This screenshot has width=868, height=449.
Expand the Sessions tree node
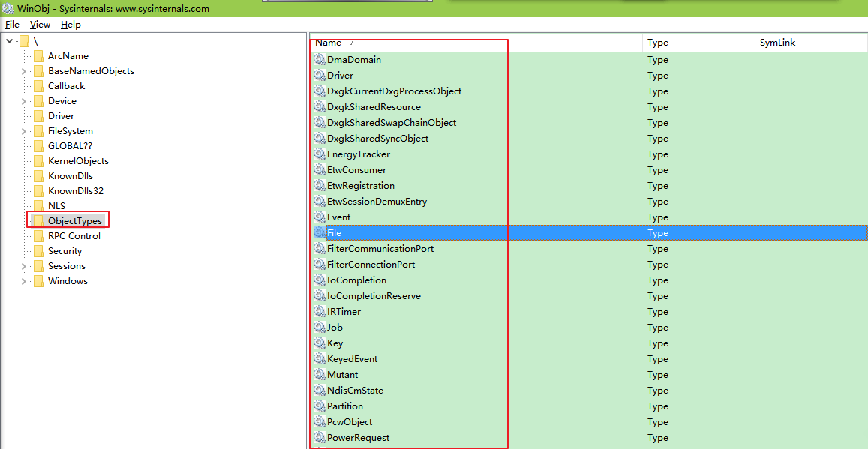[x=23, y=266]
